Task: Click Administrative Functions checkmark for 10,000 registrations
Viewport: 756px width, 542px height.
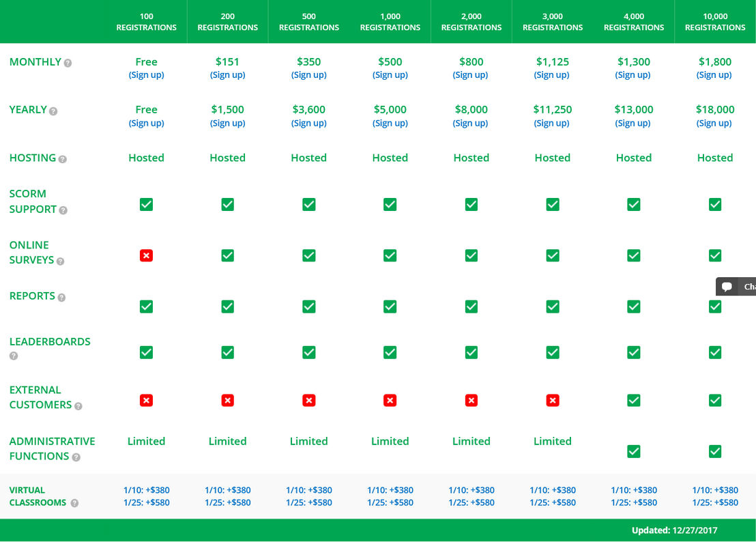Action: pos(715,451)
